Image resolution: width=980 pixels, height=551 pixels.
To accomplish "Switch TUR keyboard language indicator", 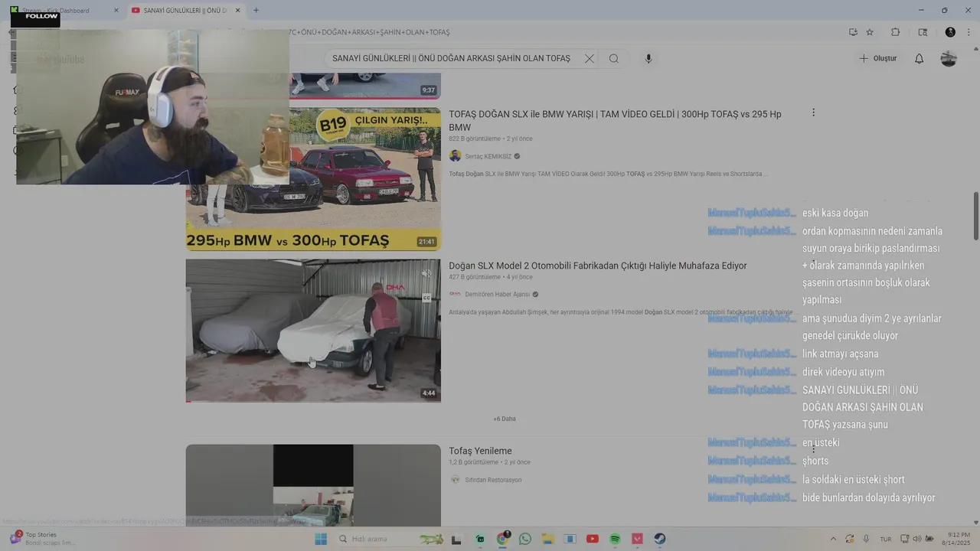I will tap(886, 539).
